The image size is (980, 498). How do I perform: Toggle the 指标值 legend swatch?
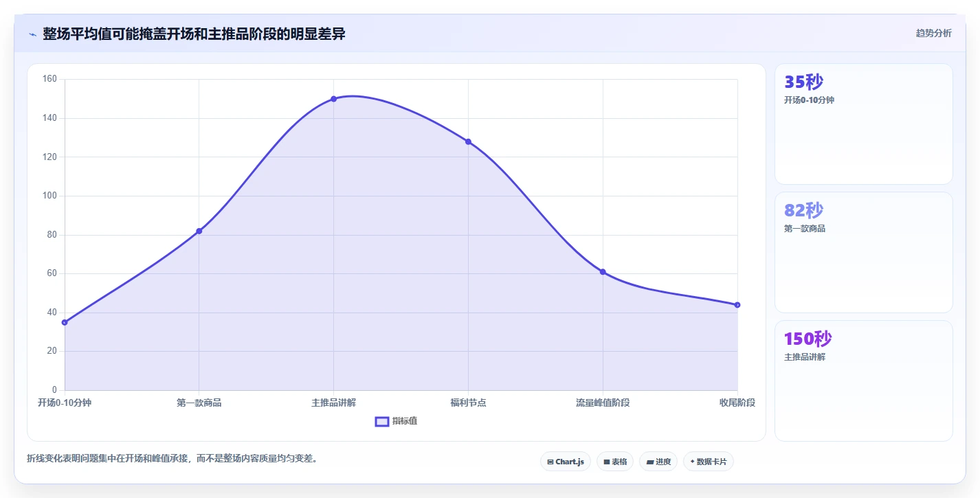click(x=382, y=421)
